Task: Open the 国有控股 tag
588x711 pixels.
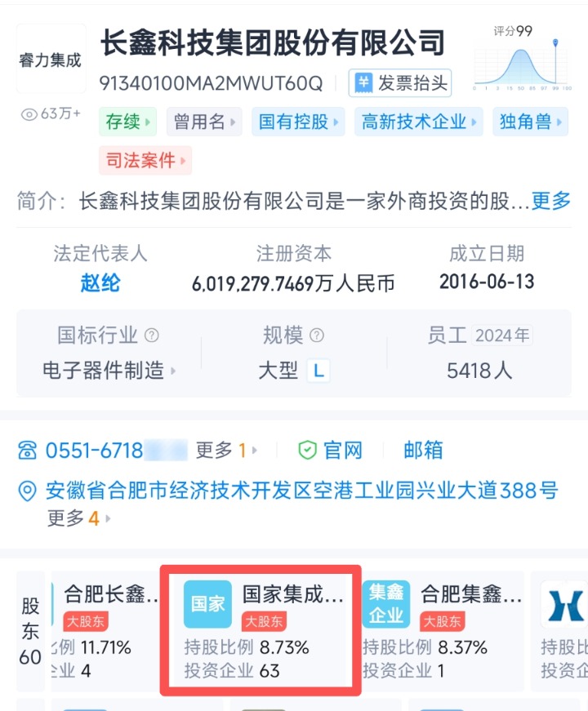Action: pos(298,122)
